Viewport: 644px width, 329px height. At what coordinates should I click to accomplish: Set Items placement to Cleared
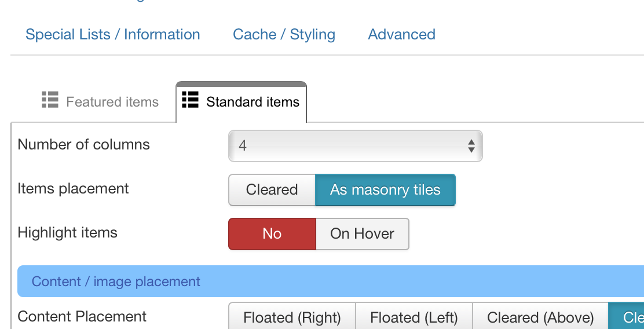coord(272,190)
